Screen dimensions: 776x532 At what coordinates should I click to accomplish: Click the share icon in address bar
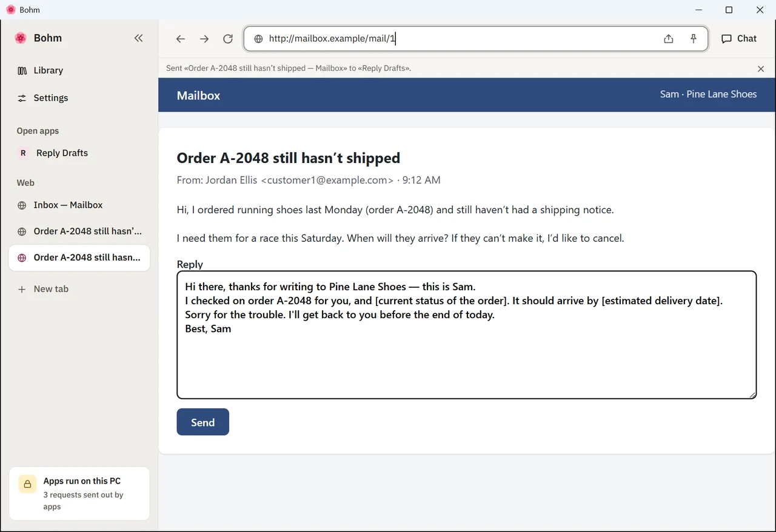point(669,39)
